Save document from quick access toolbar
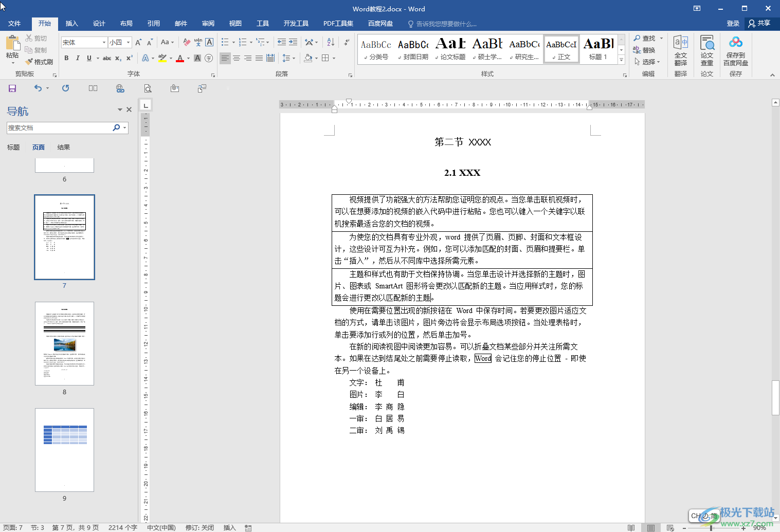Image resolution: width=780 pixels, height=532 pixels. click(12, 88)
